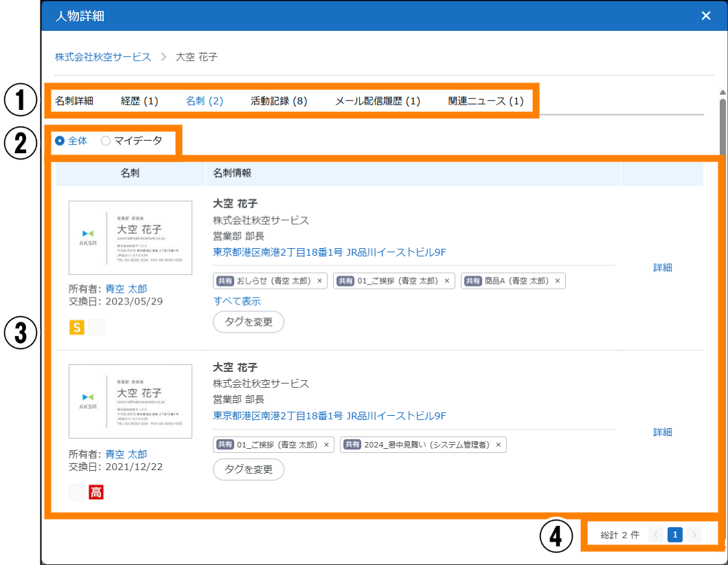Image resolution: width=728 pixels, height=565 pixels.
Task: Go to the previous page arrow
Action: tap(656, 535)
